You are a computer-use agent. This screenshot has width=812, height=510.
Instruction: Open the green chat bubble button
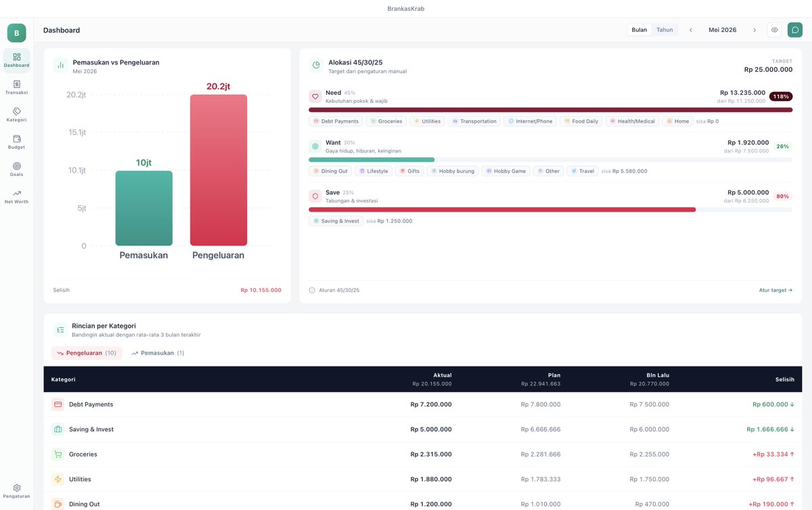795,30
